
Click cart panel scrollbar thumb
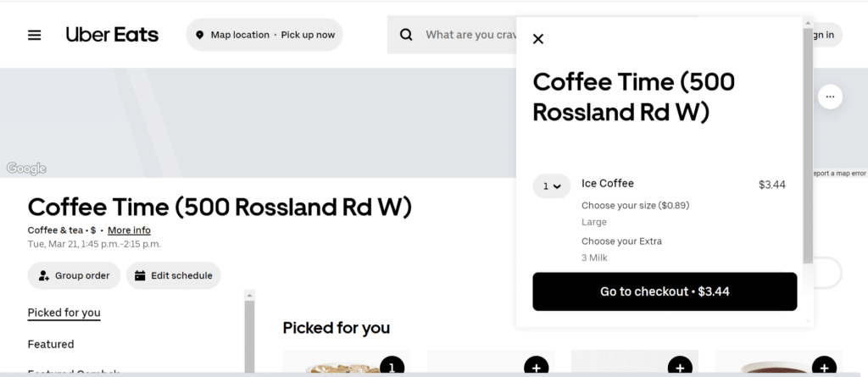[x=808, y=145]
